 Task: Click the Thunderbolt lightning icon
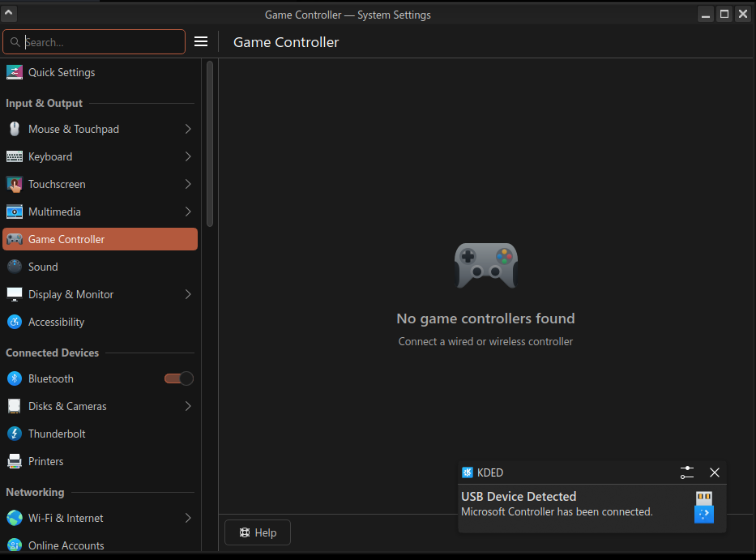[x=15, y=434]
